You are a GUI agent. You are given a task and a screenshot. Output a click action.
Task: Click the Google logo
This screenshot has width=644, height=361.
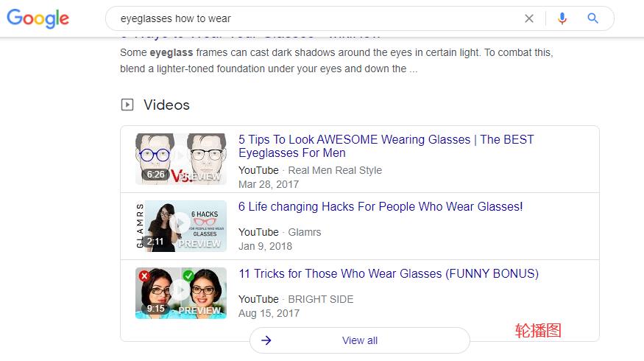tap(38, 18)
